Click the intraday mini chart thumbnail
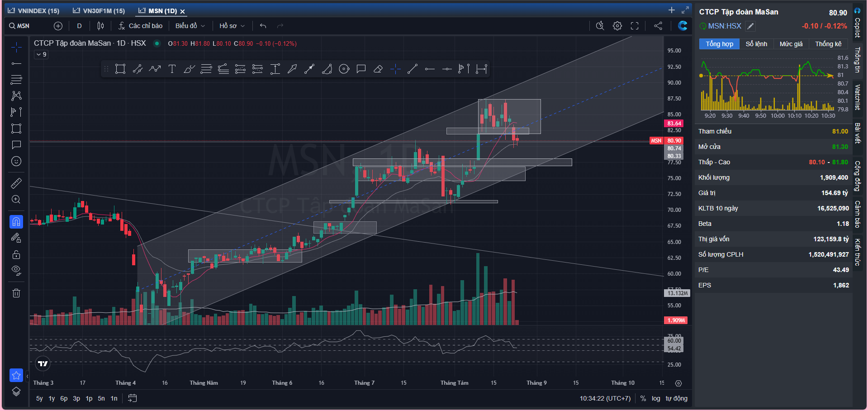Screen dimensions: 868x411 768,85
